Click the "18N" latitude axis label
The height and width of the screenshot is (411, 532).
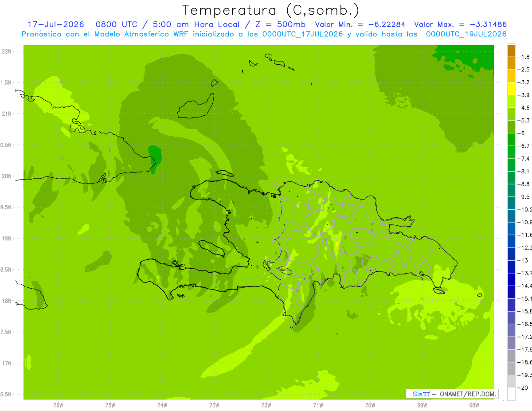click(x=7, y=301)
